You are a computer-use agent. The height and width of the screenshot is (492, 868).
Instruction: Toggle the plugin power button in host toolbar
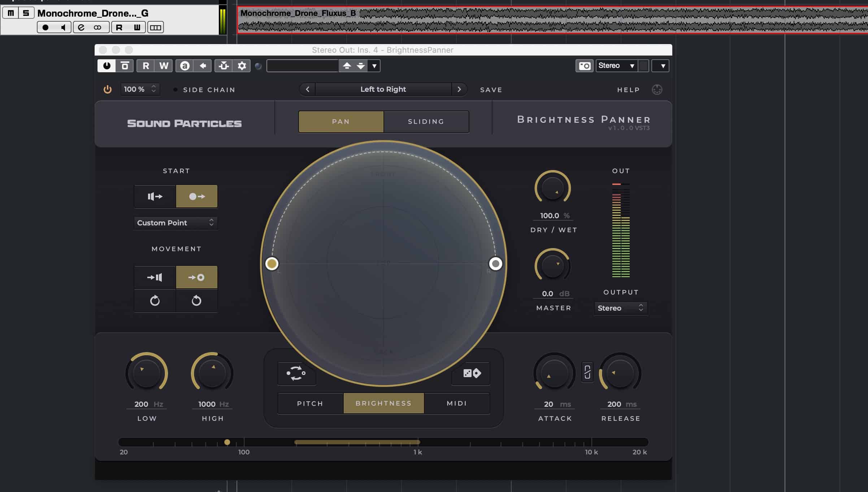tap(107, 66)
